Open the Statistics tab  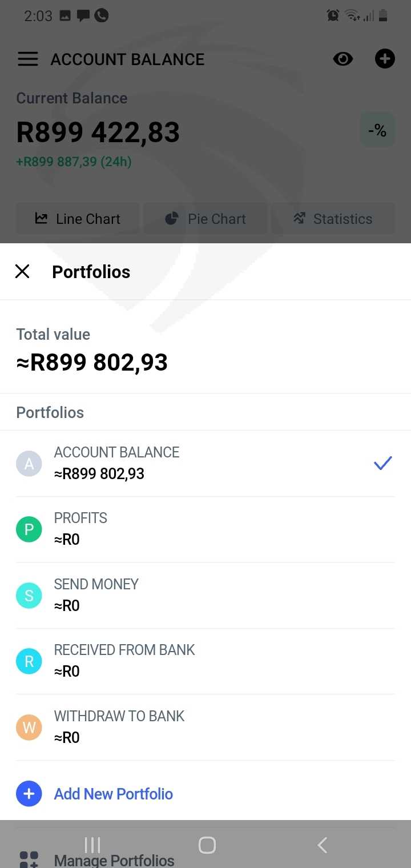pyautogui.click(x=333, y=219)
